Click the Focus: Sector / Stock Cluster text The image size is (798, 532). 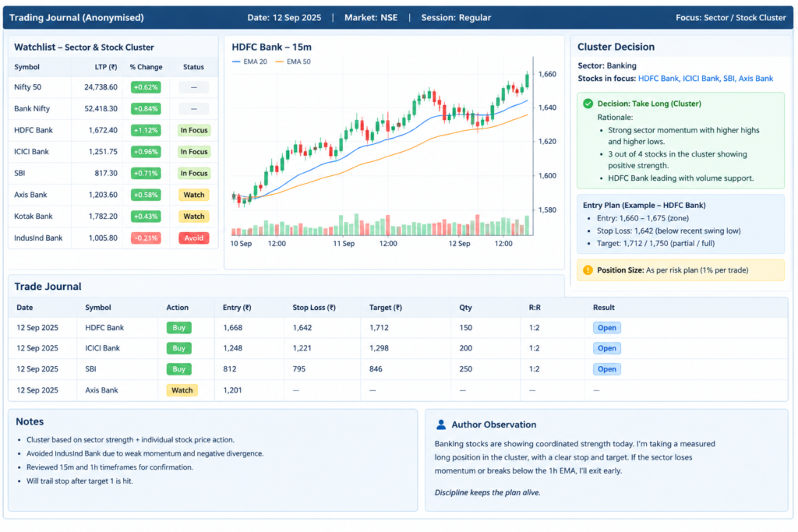click(731, 18)
